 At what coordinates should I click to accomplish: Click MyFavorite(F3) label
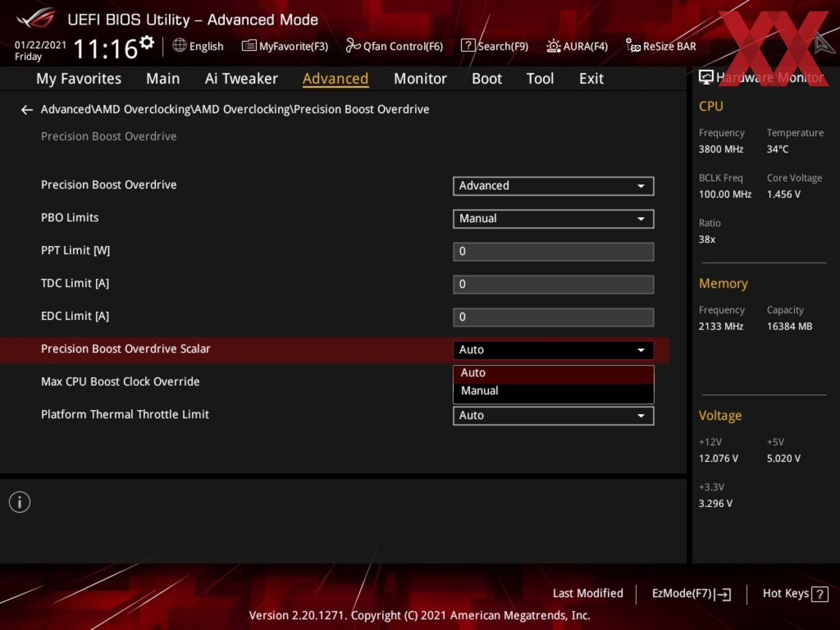293,46
